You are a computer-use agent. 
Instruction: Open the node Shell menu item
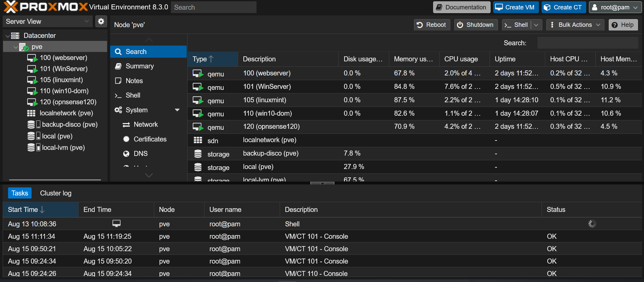148,95
